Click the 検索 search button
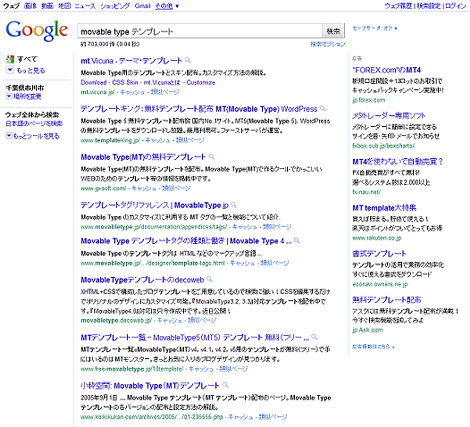This screenshot has height=427, width=470. pyautogui.click(x=333, y=31)
